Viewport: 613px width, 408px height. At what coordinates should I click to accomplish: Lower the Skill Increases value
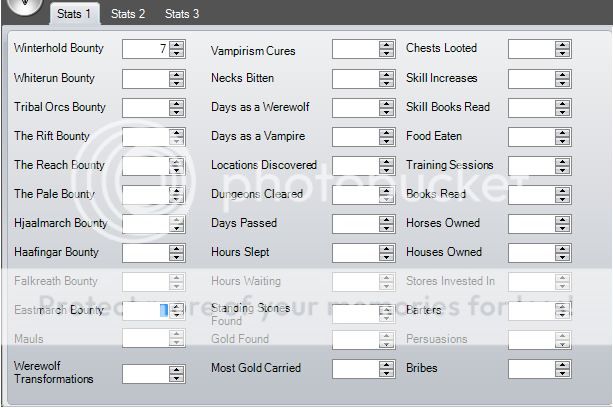(563, 82)
